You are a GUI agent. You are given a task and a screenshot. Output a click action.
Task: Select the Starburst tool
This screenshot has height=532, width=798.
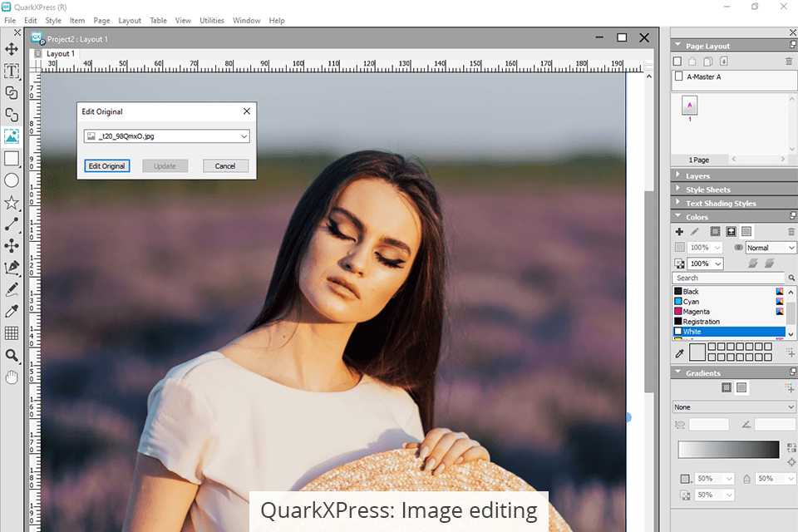tap(11, 203)
